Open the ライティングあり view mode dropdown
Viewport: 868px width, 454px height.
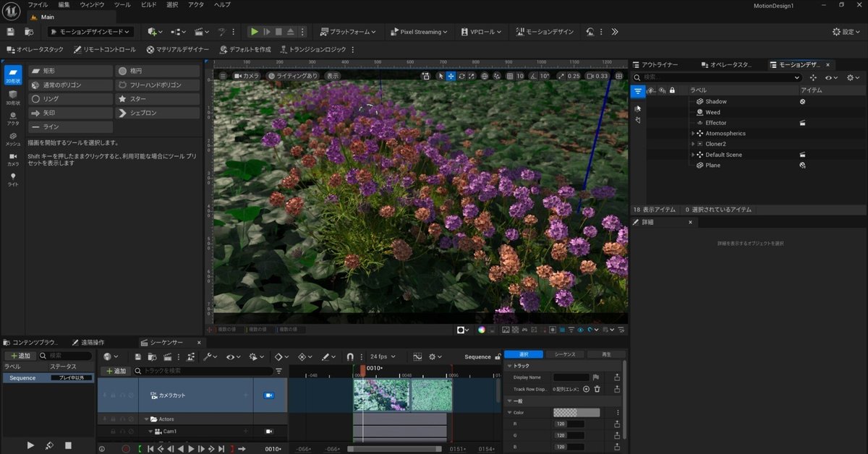(x=293, y=76)
